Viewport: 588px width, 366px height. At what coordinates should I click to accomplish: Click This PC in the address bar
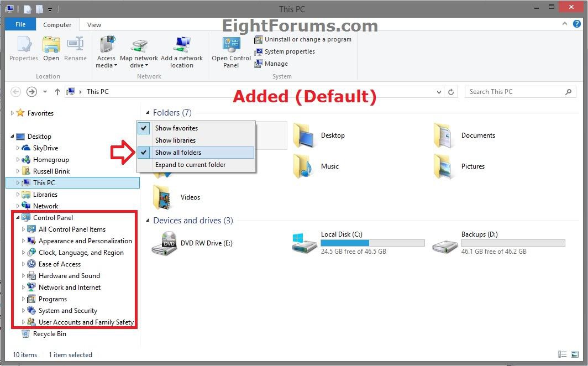point(97,92)
